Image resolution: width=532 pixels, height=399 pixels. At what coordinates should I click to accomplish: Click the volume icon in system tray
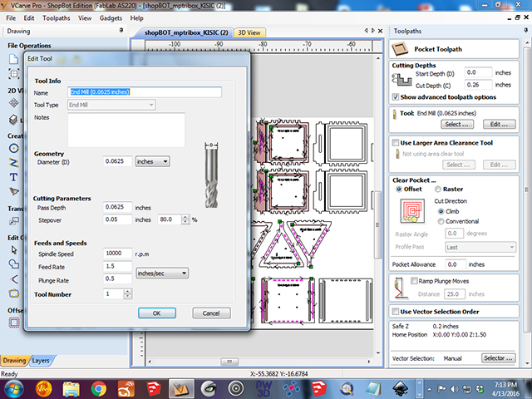(x=454, y=389)
